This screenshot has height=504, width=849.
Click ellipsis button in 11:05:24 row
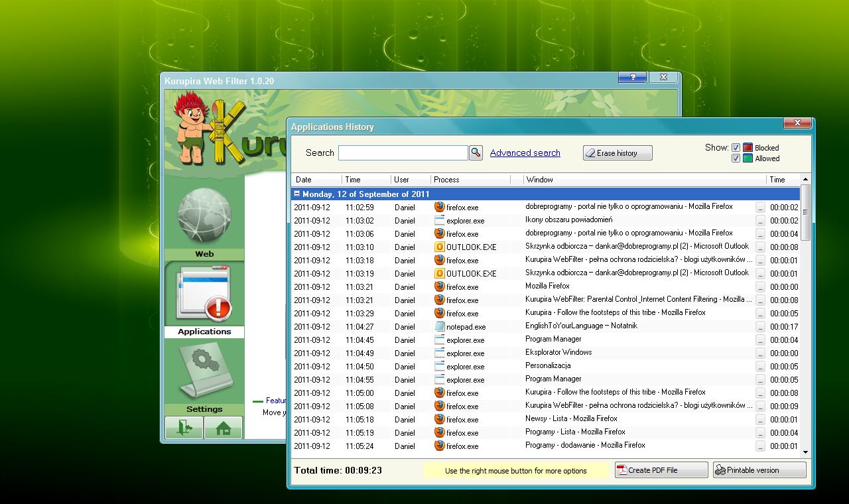(760, 446)
